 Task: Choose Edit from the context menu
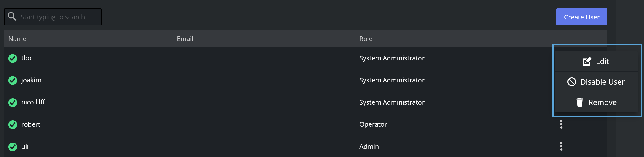(602, 61)
